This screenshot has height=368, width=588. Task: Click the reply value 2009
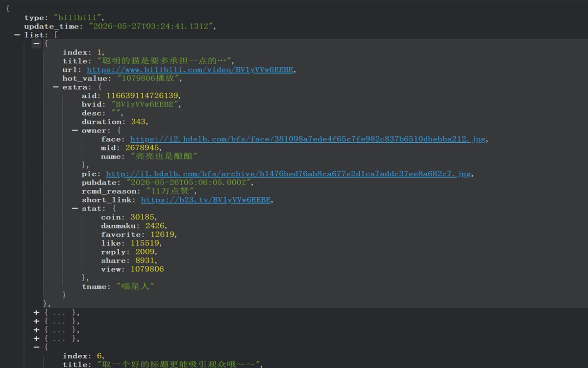pyautogui.click(x=145, y=252)
